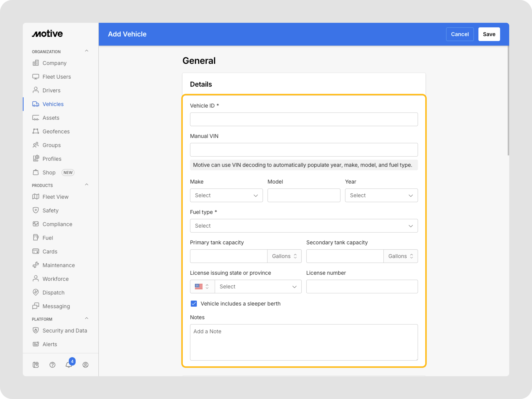Click the Motive logo
This screenshot has height=399, width=532.
(47, 34)
